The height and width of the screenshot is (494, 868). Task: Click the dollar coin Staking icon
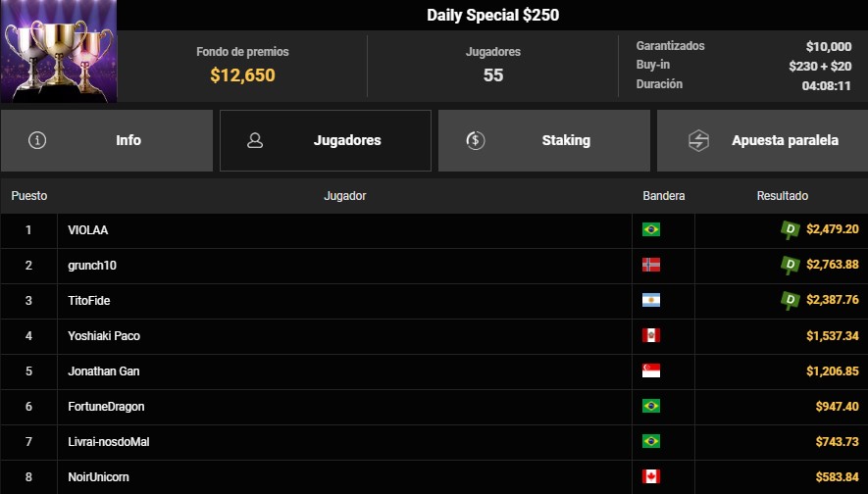pyautogui.click(x=475, y=140)
